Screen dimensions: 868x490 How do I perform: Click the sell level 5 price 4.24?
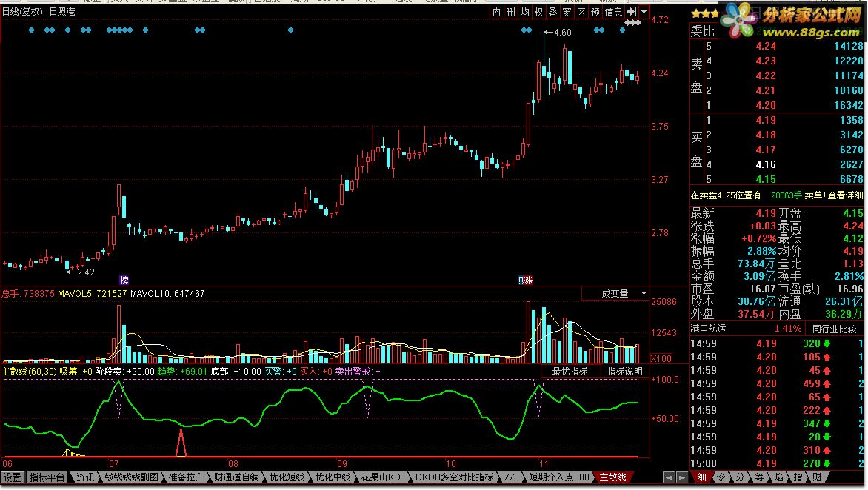[766, 47]
